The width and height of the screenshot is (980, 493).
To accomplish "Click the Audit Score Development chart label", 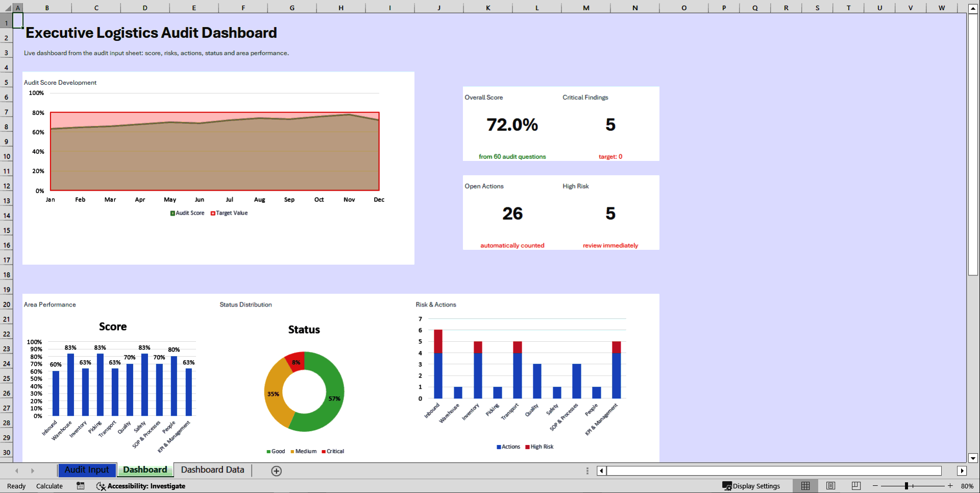I will point(60,83).
